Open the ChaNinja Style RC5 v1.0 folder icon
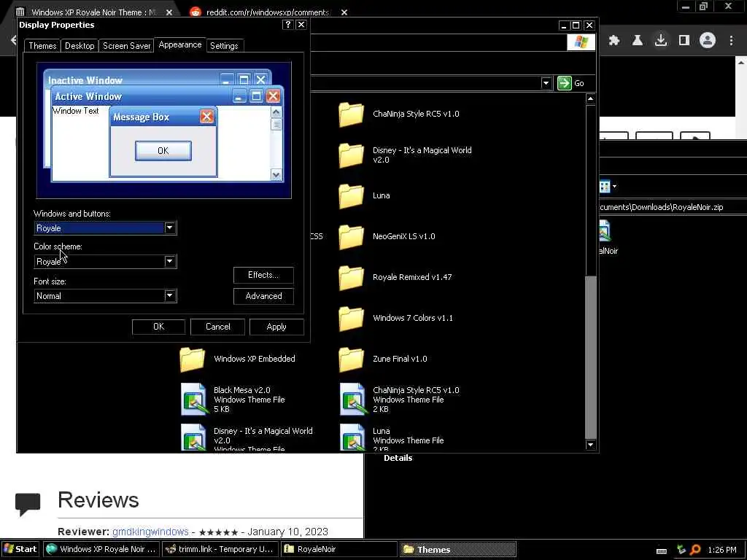Screen dimensions: 747x560 pyautogui.click(x=351, y=114)
